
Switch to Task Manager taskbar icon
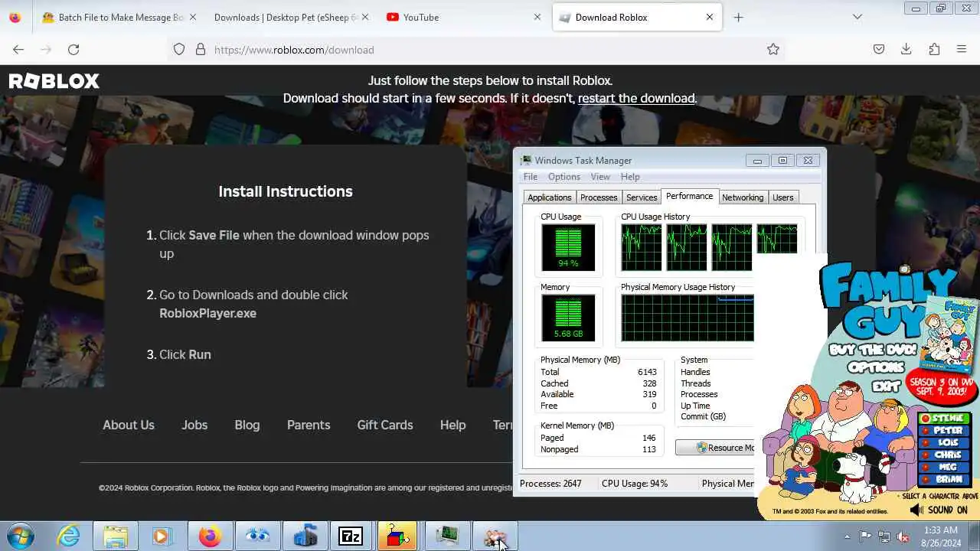[447, 536]
